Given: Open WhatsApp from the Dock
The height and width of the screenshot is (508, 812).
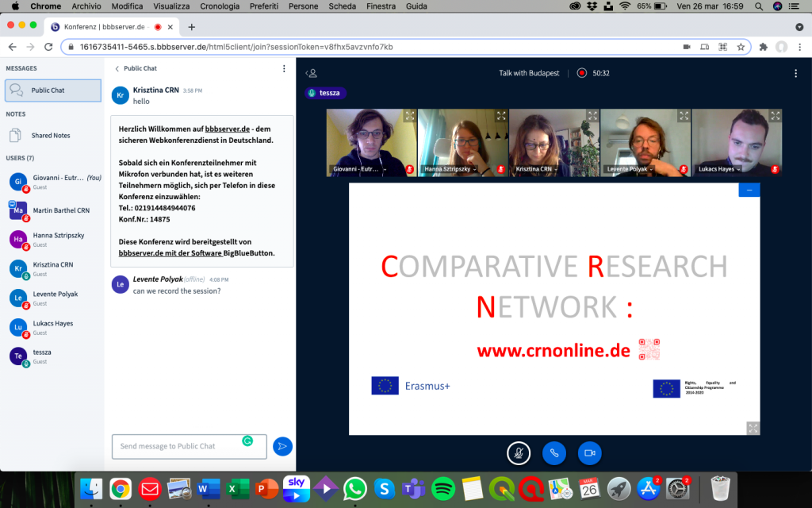Looking at the screenshot, I should coord(354,489).
